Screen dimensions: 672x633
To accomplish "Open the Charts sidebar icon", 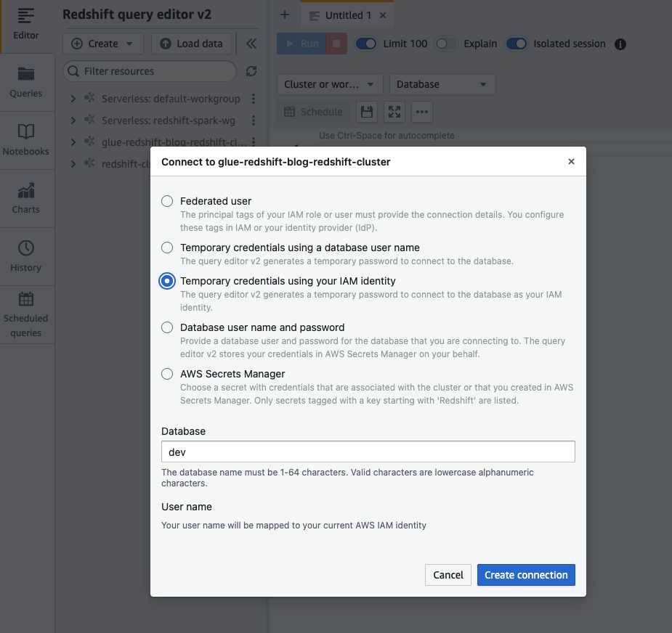I will pyautogui.click(x=25, y=190).
